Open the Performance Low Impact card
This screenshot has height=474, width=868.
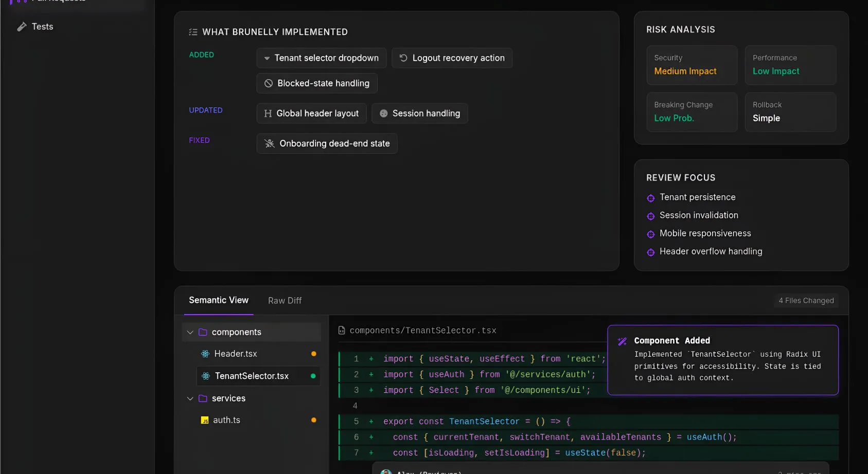pos(791,65)
